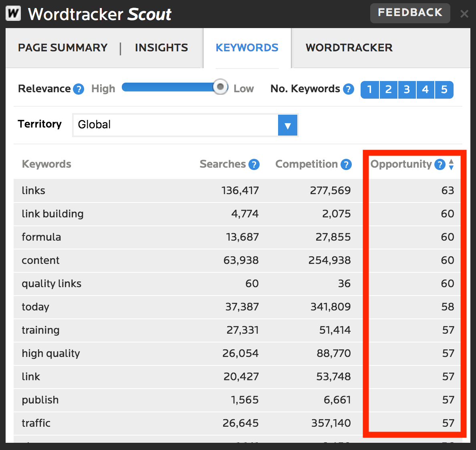This screenshot has width=476, height=450.
Task: Select 5 as number of keywords
Action: coord(444,89)
